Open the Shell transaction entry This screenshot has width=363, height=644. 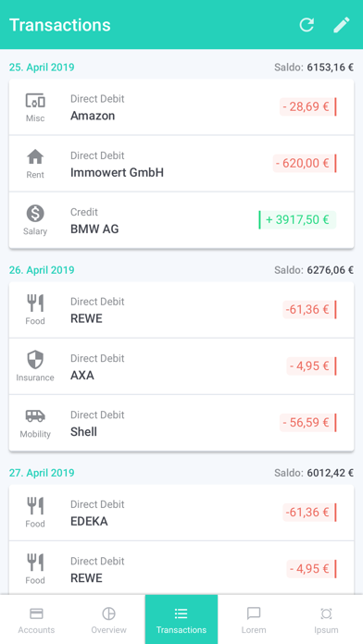(181, 423)
